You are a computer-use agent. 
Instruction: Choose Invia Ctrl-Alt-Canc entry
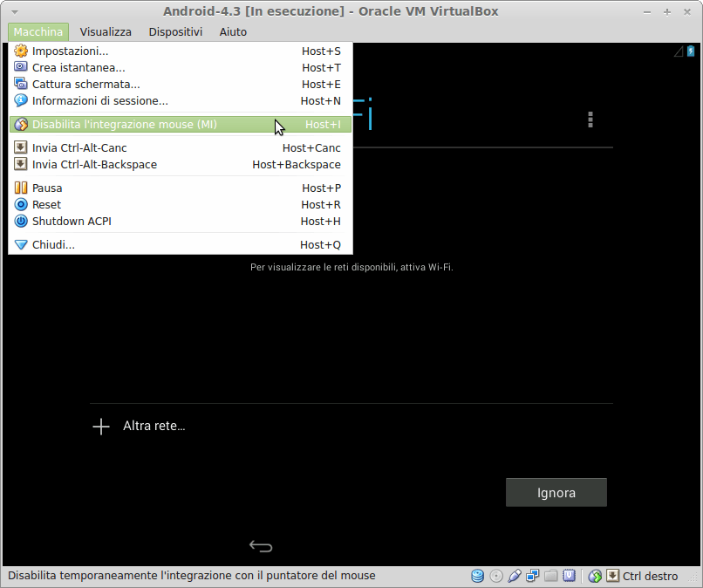pyautogui.click(x=181, y=148)
